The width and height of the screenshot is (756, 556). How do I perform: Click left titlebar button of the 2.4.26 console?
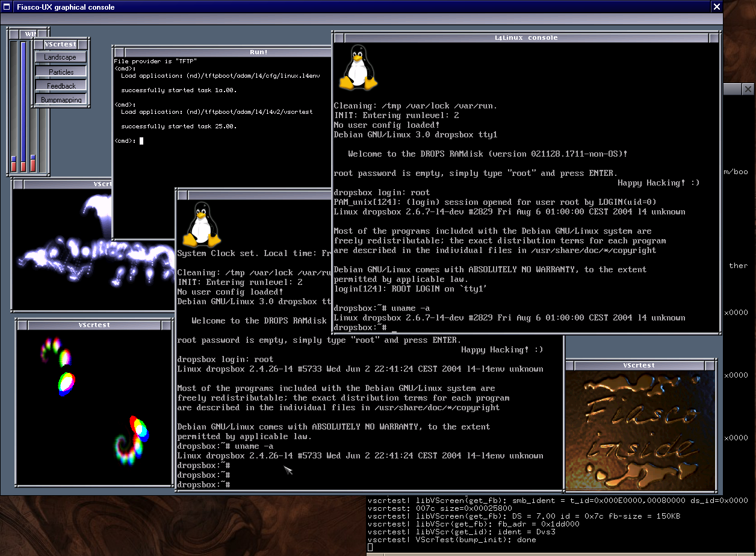(x=183, y=195)
